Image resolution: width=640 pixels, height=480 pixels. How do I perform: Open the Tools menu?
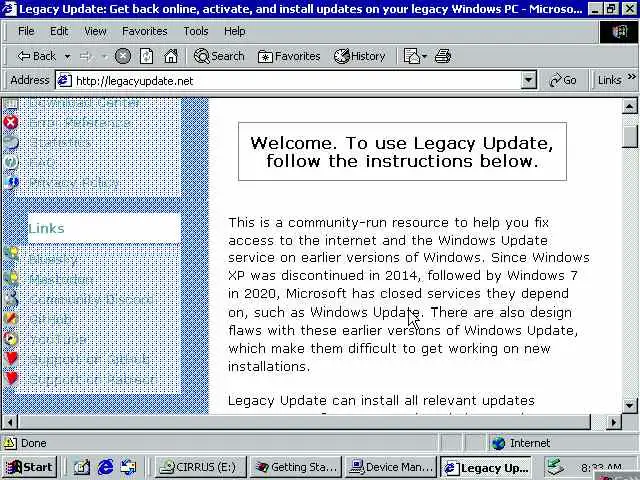click(x=196, y=31)
